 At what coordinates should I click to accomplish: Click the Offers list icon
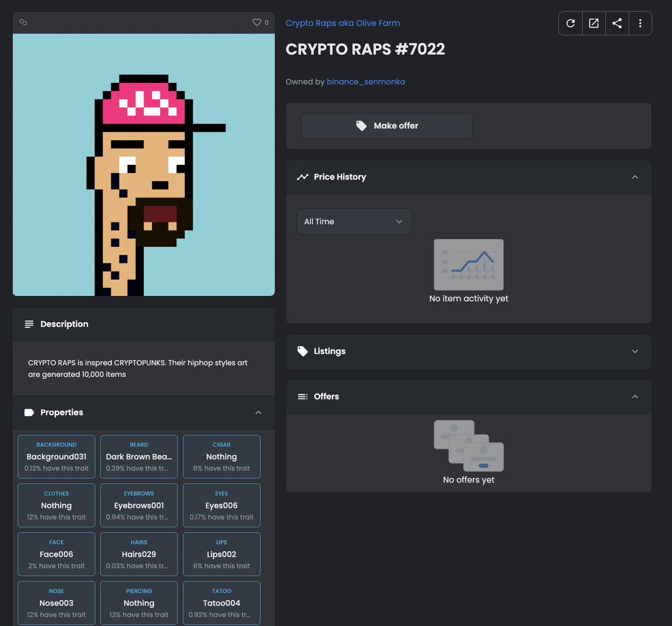coord(302,397)
